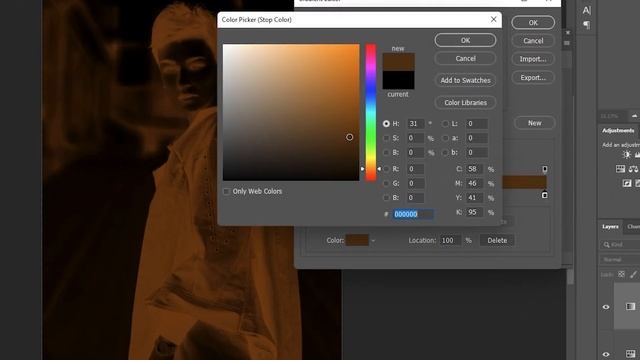Click the L lightness value field
Image resolution: width=640 pixels, height=360 pixels.
click(477, 124)
